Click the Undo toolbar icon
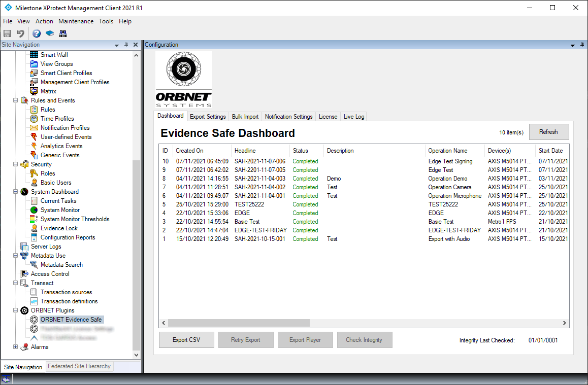The width and height of the screenshot is (588, 385). point(21,33)
